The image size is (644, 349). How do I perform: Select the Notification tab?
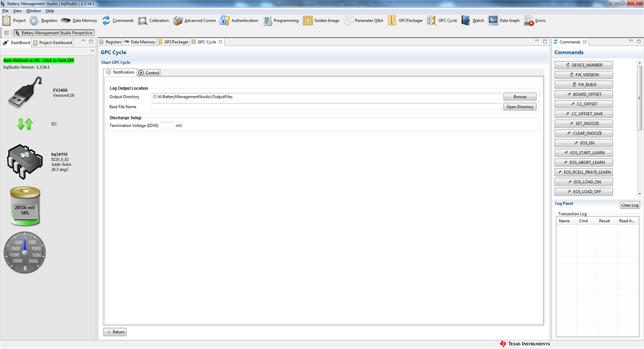[120, 72]
